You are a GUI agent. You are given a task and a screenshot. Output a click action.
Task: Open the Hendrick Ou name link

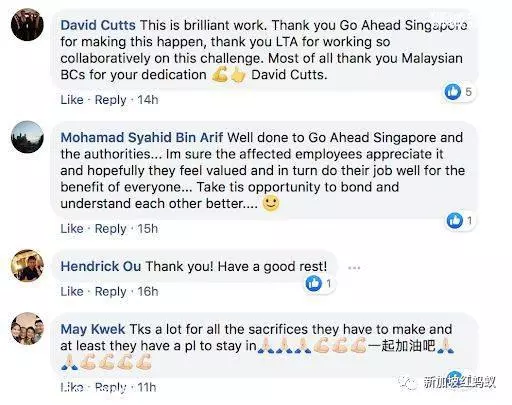101,266
